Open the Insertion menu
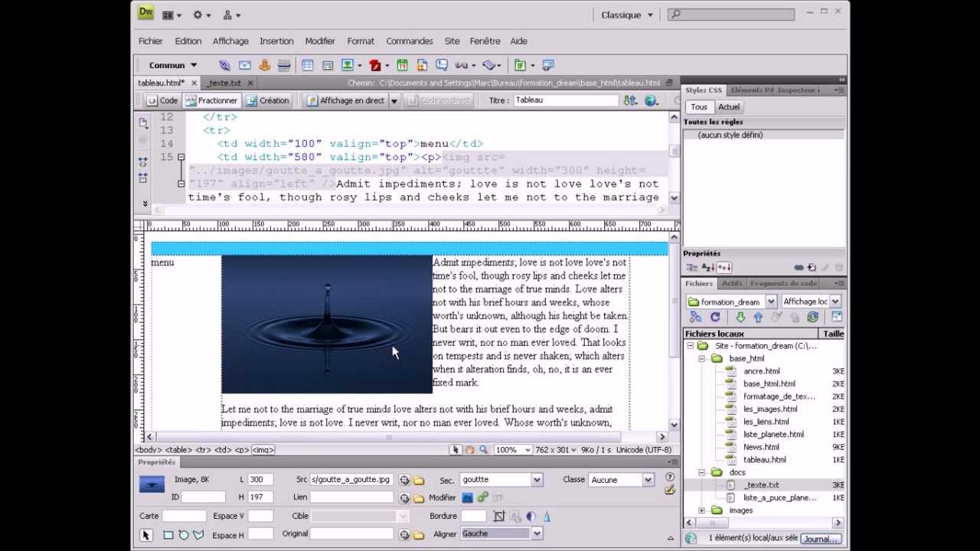980x551 pixels. click(276, 41)
